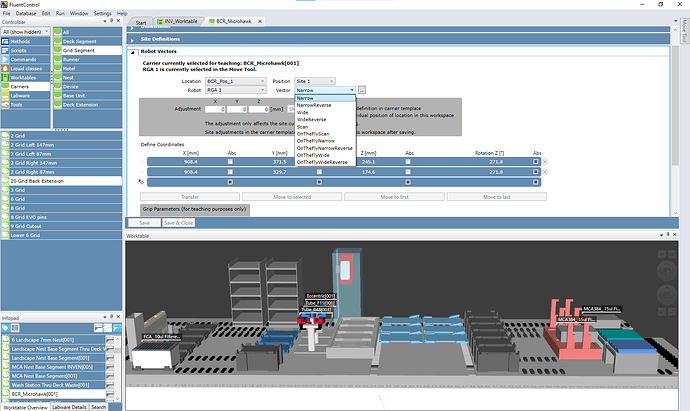690x411 pixels.
Task: Select the Worktables category
Action: [x=26, y=77]
